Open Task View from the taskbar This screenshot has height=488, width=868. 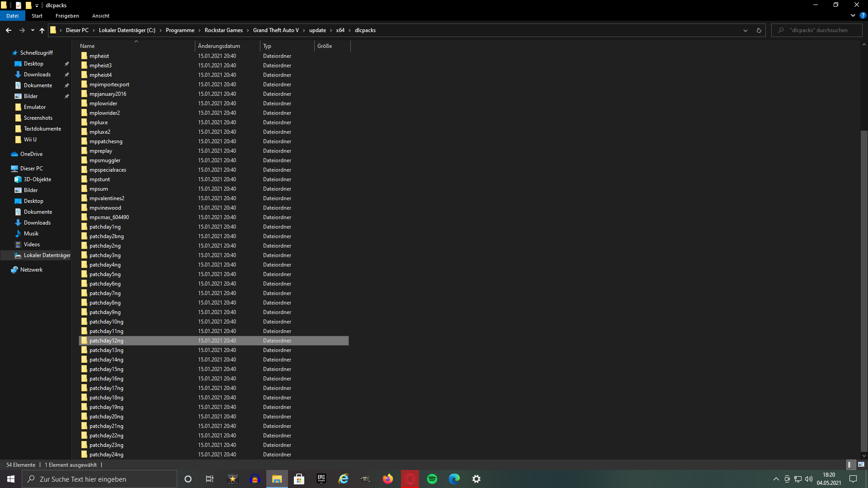point(209,479)
